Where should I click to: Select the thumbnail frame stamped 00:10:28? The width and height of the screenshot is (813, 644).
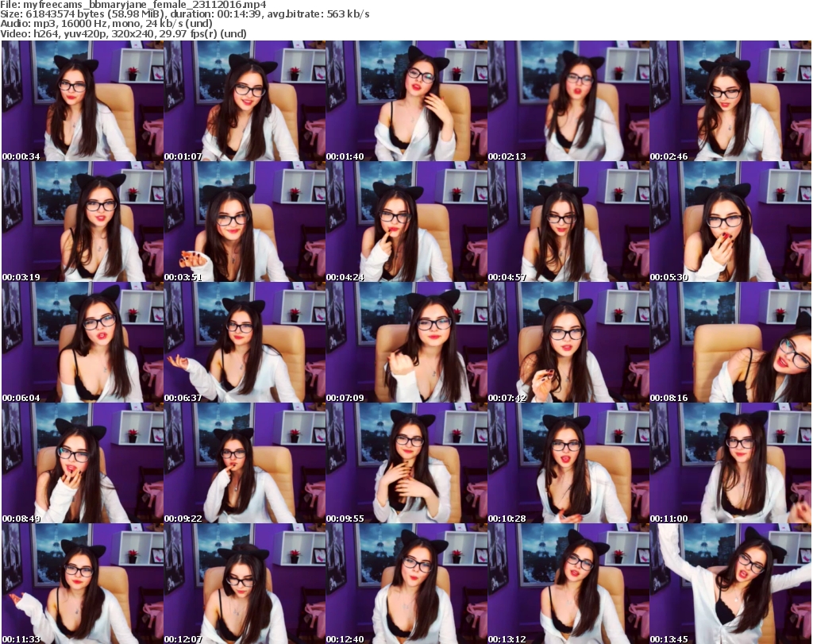568,464
